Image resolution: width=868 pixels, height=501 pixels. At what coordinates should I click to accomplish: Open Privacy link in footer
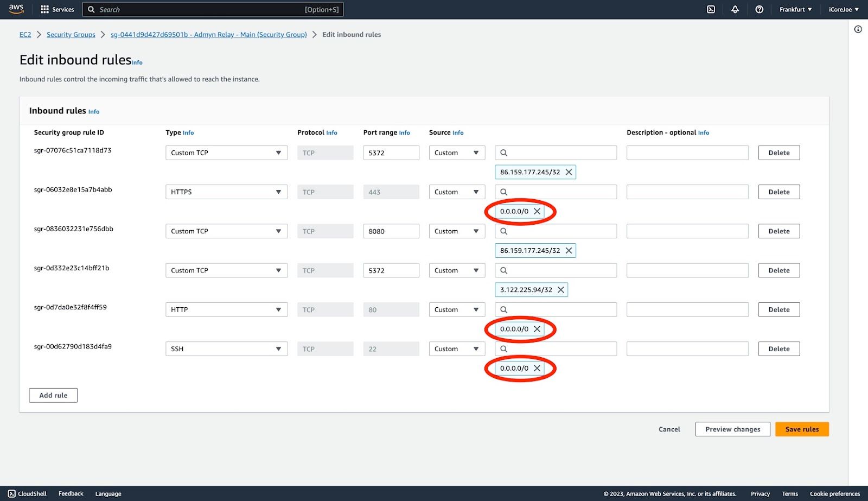(x=760, y=493)
